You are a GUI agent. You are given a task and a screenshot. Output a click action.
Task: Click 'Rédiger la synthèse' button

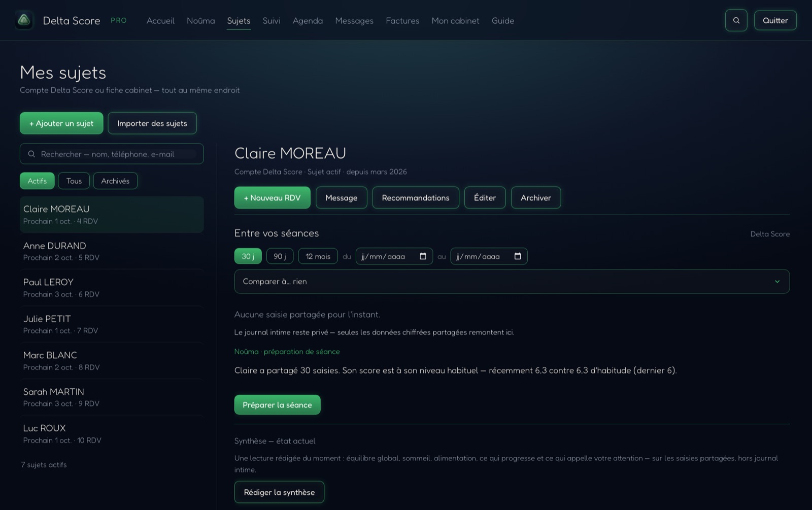(x=279, y=492)
